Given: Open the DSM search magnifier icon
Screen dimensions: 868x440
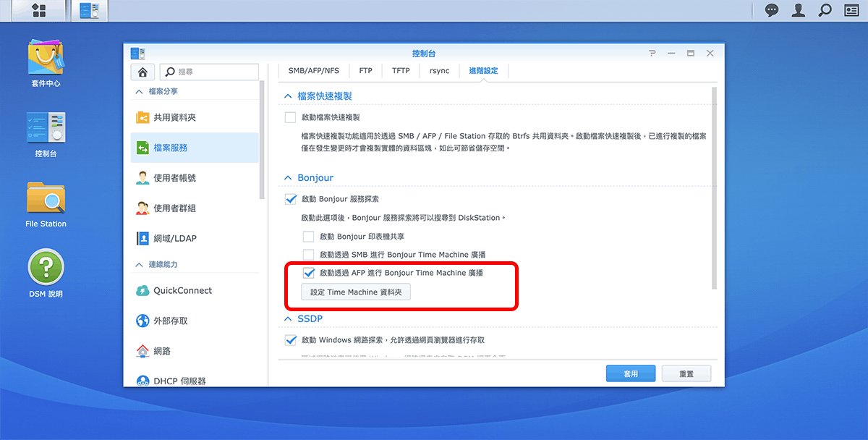Looking at the screenshot, I should [x=825, y=10].
